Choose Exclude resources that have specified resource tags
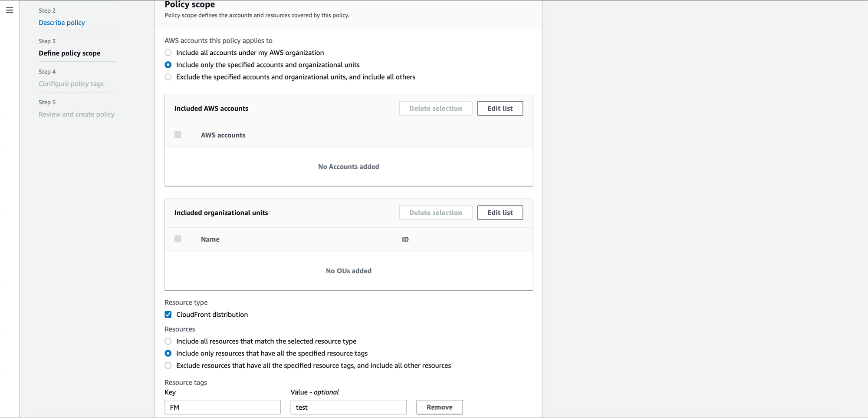The width and height of the screenshot is (868, 418). [168, 365]
